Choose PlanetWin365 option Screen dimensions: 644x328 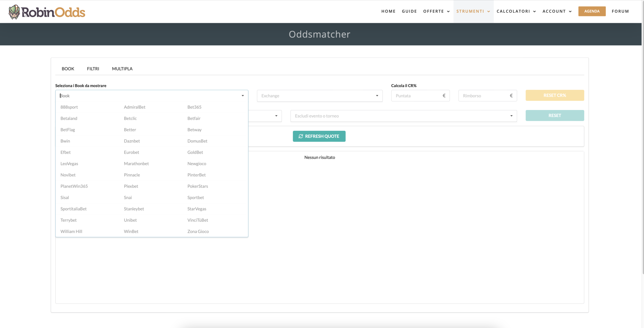pyautogui.click(x=74, y=186)
